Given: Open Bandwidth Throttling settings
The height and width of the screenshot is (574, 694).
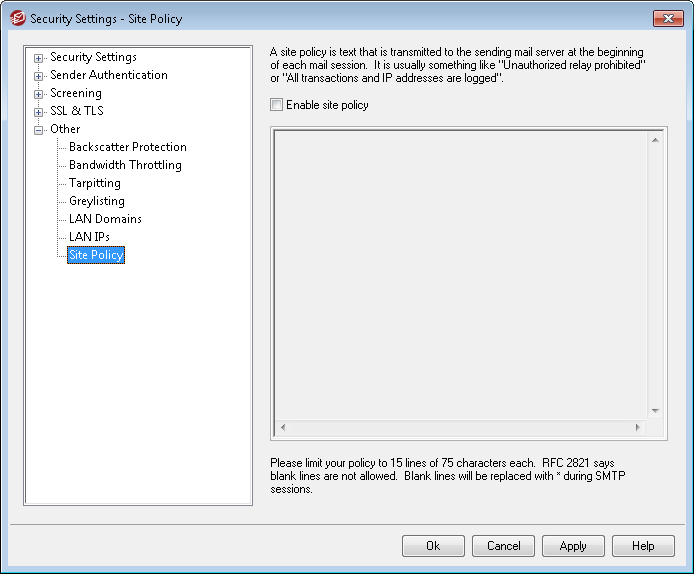Looking at the screenshot, I should (125, 165).
